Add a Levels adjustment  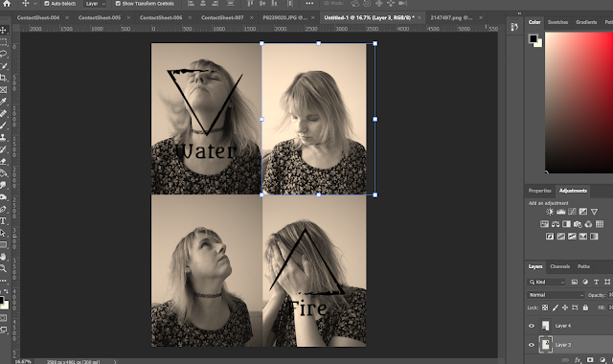pos(561,212)
